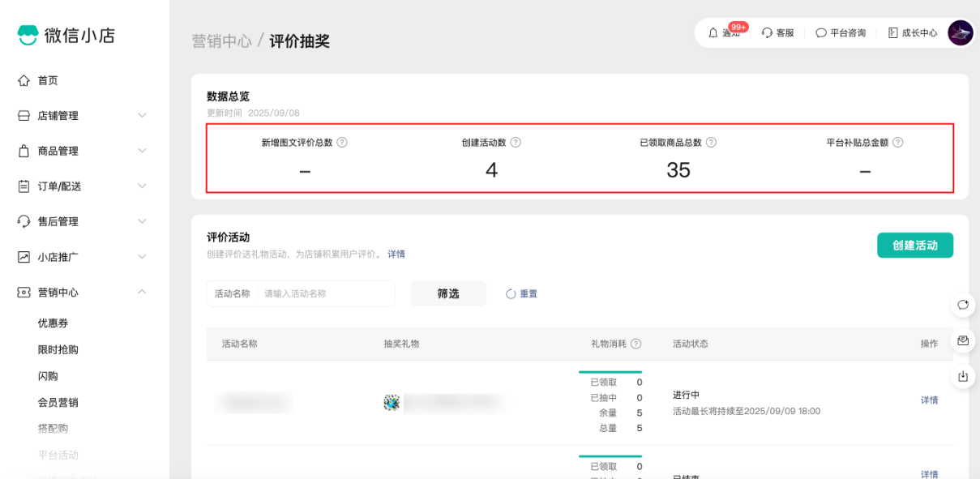Click help icon beside 平台补贴总金额
The width and height of the screenshot is (980, 479).
(897, 143)
